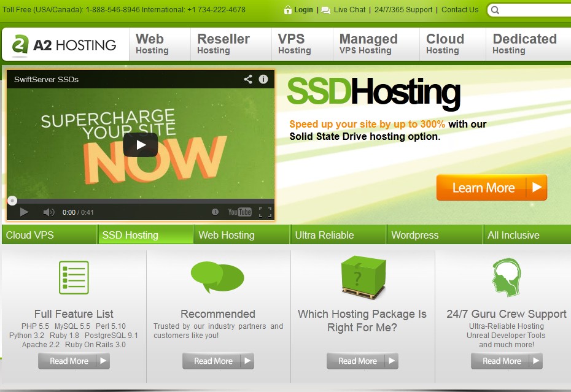Click the 'Speed up your site by up to 300%' text
The width and height of the screenshot is (571, 392).
tap(367, 124)
